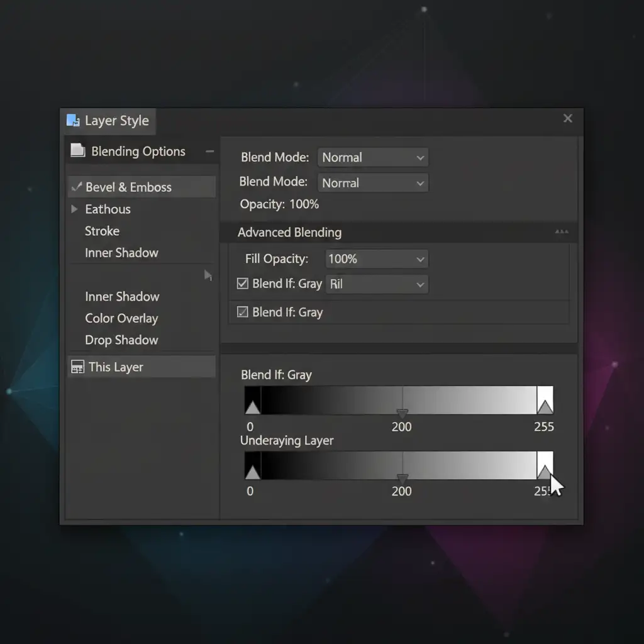The image size is (644, 644).
Task: Click the small arrow icon under upper Inner Shadow
Action: pyautogui.click(x=208, y=275)
